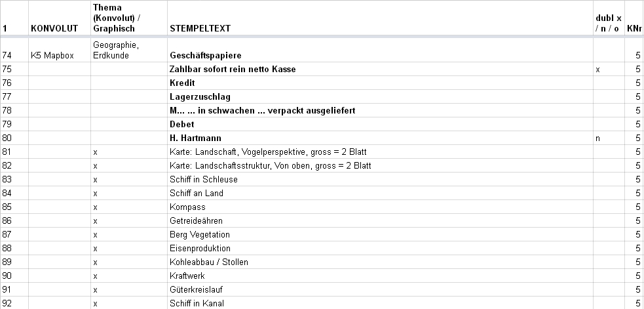Image resolution: width=644 pixels, height=309 pixels.
Task: Click the KNr column header
Action: [x=634, y=18]
